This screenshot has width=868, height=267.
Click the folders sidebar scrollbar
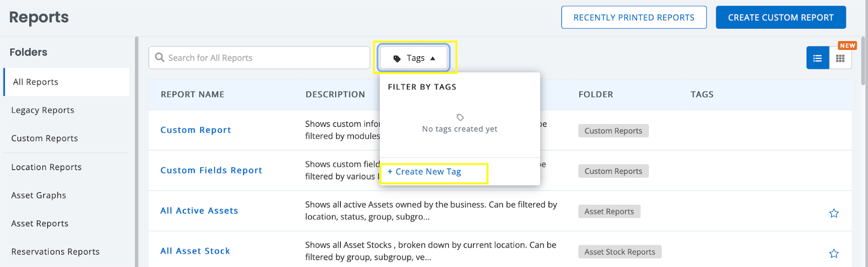point(137,152)
